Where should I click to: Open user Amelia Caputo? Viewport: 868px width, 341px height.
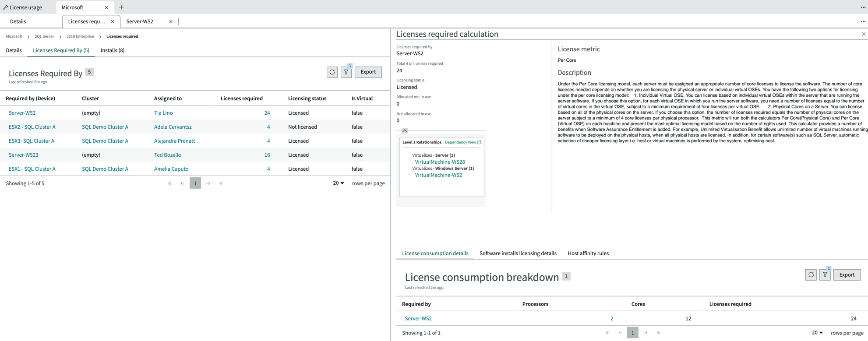171,169
